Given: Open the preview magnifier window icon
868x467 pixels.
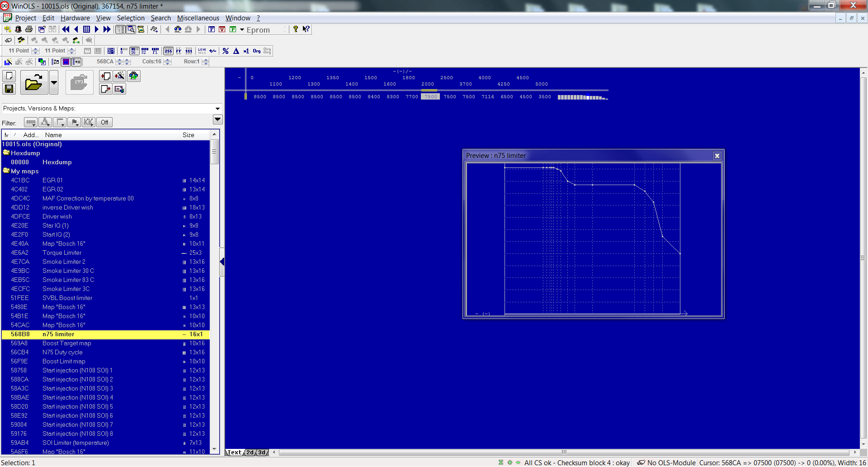Looking at the screenshot, I should (131, 29).
